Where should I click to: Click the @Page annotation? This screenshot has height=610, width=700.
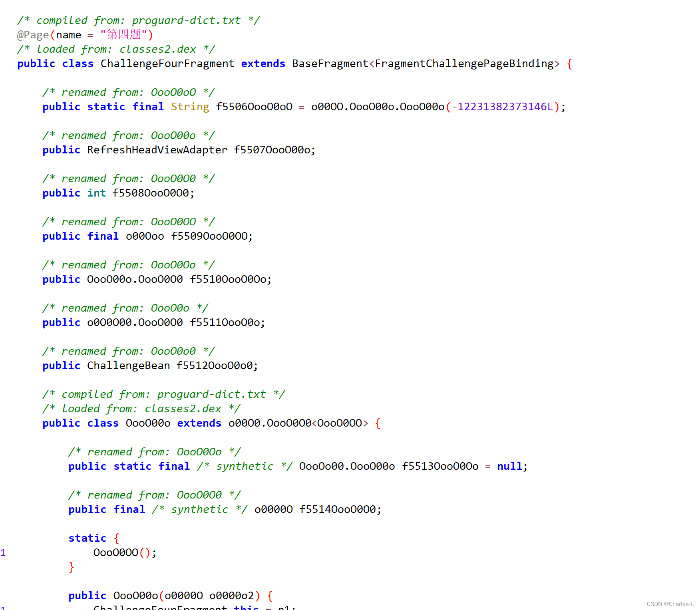click(x=33, y=35)
